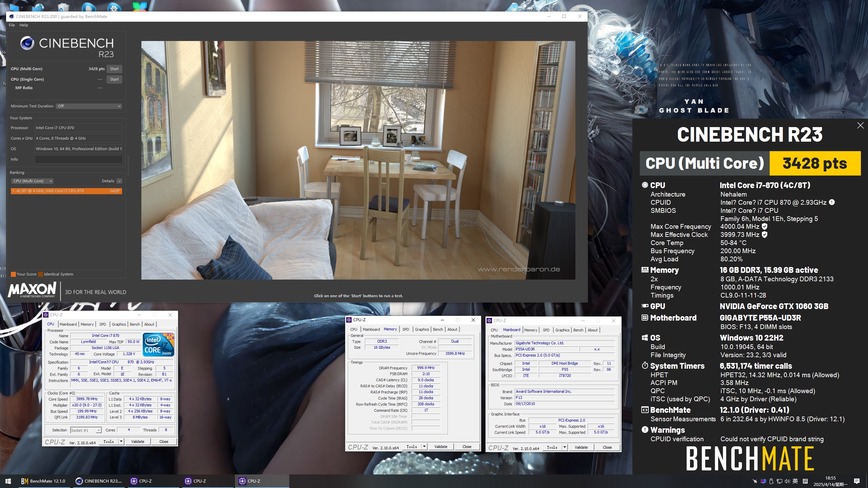Click the Info input field in Cinebench
Image resolution: width=868 pixels, height=488 pixels.
[x=78, y=159]
